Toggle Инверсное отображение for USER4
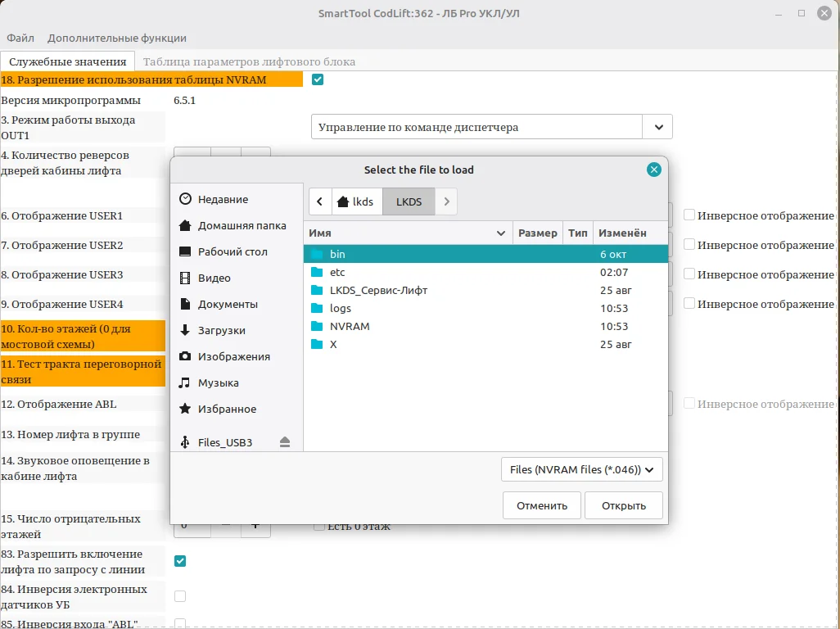This screenshot has height=629, width=840. point(689,304)
